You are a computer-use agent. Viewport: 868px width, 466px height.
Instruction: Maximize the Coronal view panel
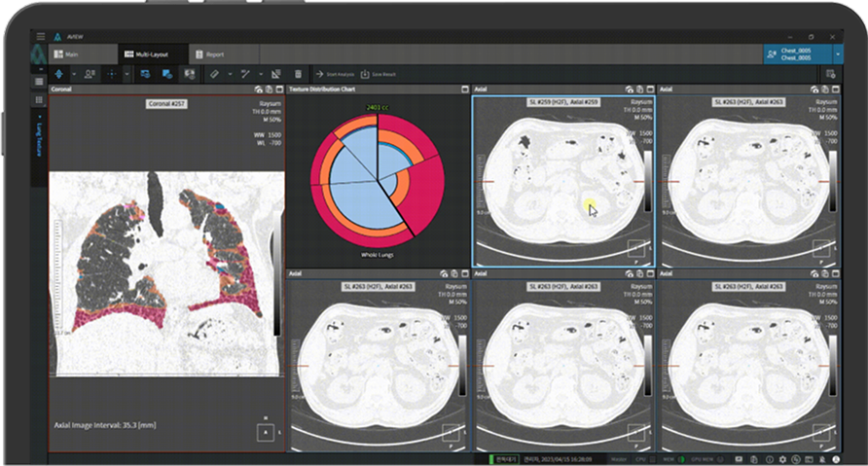[x=280, y=90]
